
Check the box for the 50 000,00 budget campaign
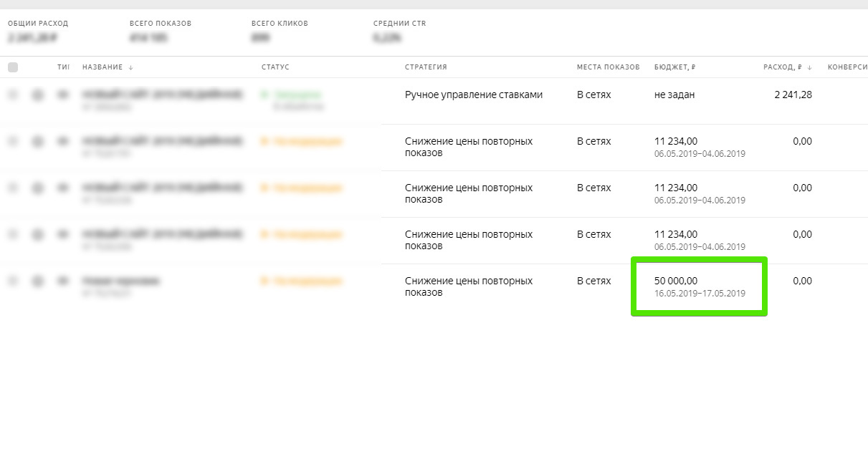point(13,281)
